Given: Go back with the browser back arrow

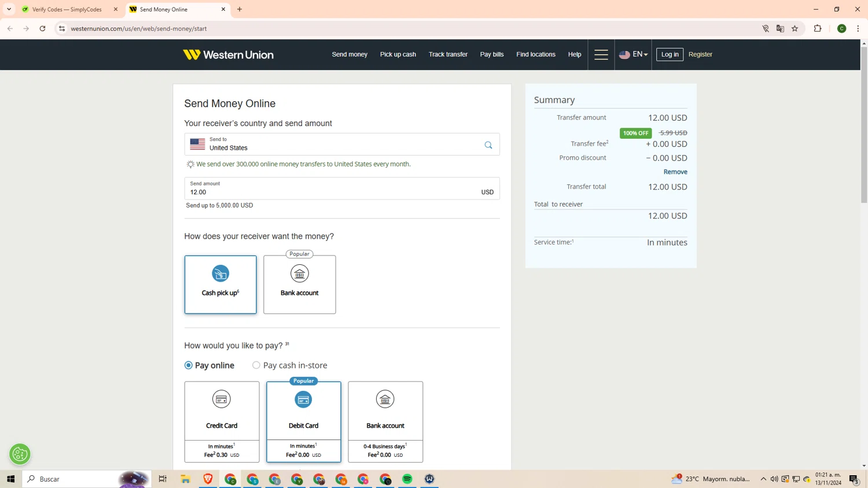Looking at the screenshot, I should click(x=10, y=28).
